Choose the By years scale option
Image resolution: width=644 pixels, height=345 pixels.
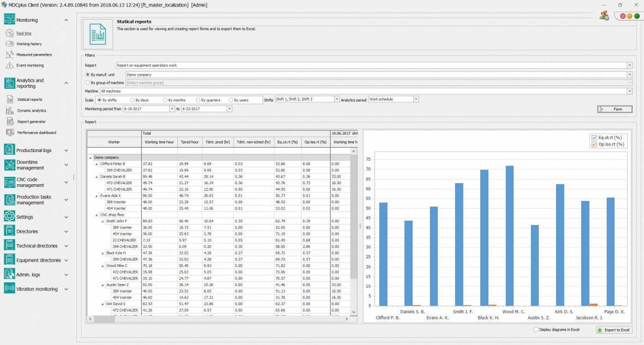[231, 100]
